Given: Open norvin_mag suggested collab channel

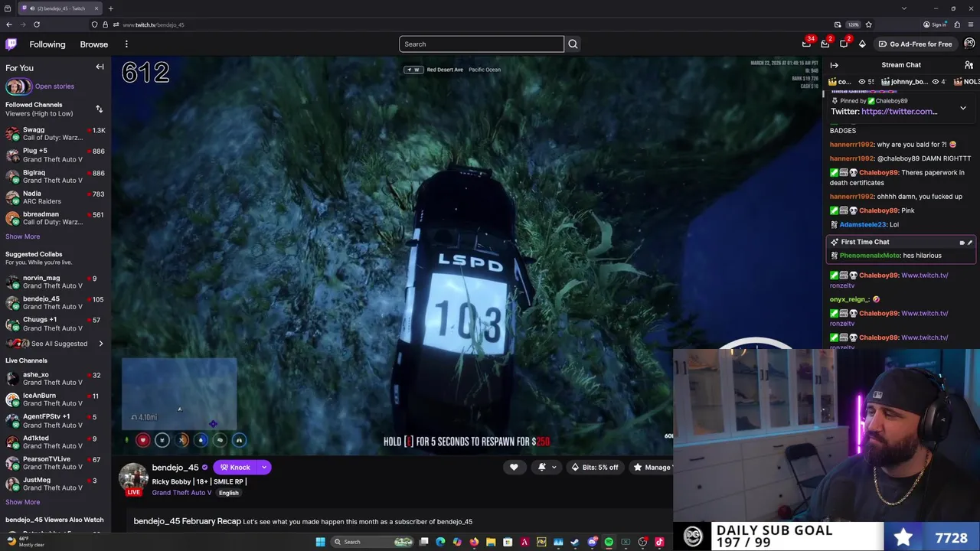Looking at the screenshot, I should pyautogui.click(x=55, y=282).
